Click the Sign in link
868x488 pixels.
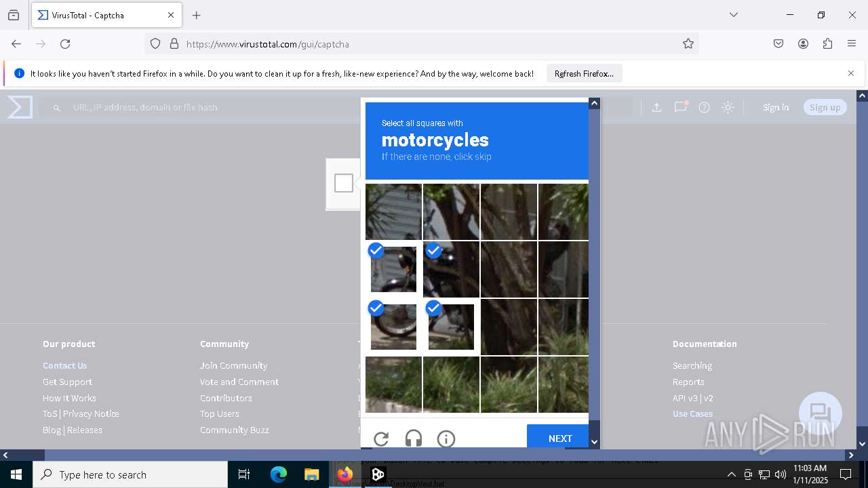click(776, 107)
